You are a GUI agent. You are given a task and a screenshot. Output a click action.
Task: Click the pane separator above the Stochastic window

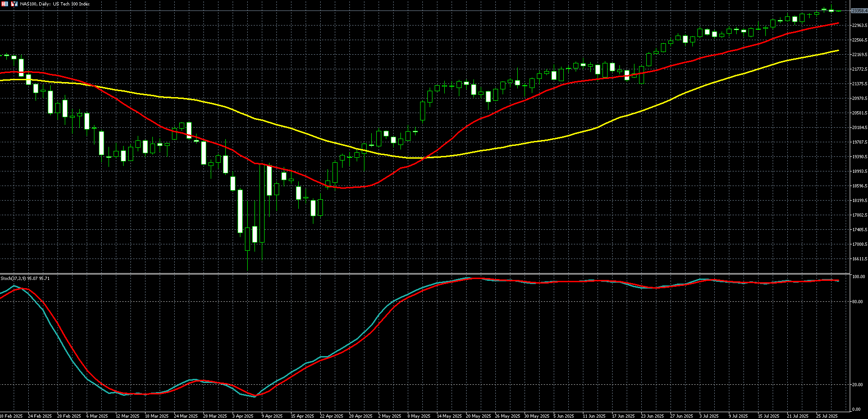coord(424,274)
